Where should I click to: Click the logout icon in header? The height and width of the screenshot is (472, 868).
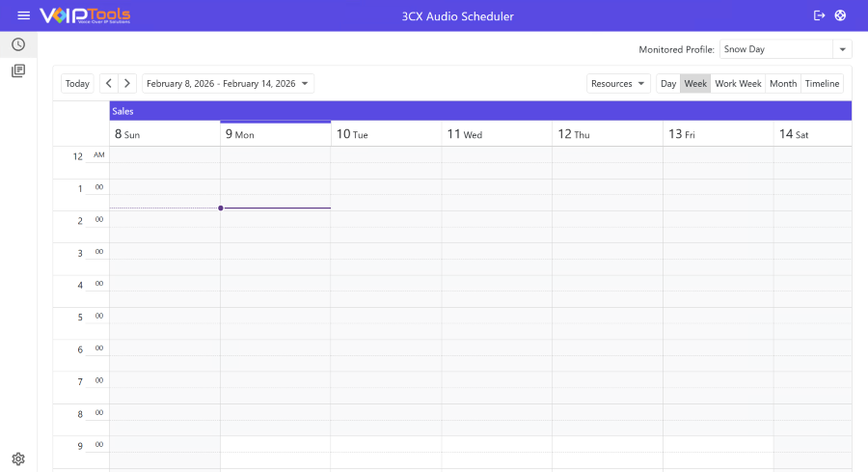[820, 15]
